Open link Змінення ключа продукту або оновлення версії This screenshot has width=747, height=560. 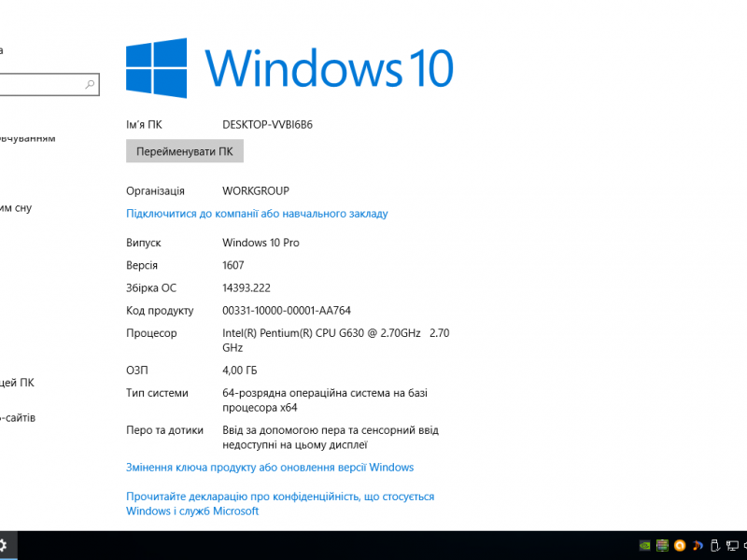tap(270, 468)
